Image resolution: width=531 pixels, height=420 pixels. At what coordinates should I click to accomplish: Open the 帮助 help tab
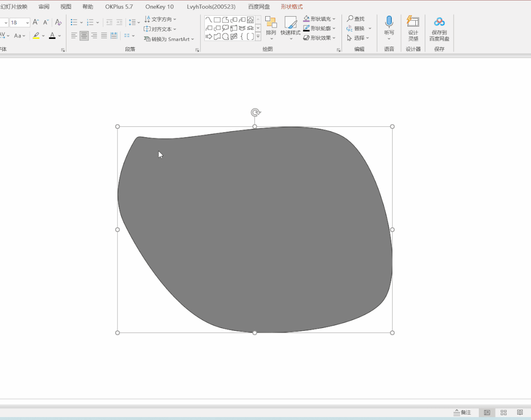[88, 7]
